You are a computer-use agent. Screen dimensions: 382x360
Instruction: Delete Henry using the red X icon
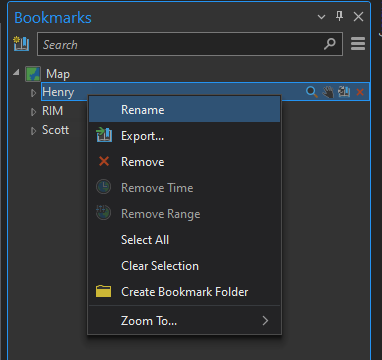360,92
